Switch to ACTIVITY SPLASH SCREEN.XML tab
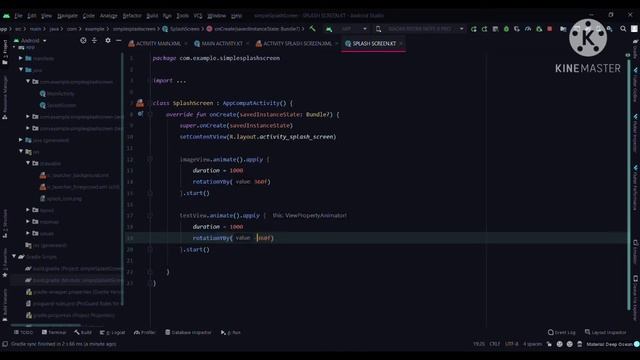This screenshot has width=640, height=360. click(x=297, y=43)
